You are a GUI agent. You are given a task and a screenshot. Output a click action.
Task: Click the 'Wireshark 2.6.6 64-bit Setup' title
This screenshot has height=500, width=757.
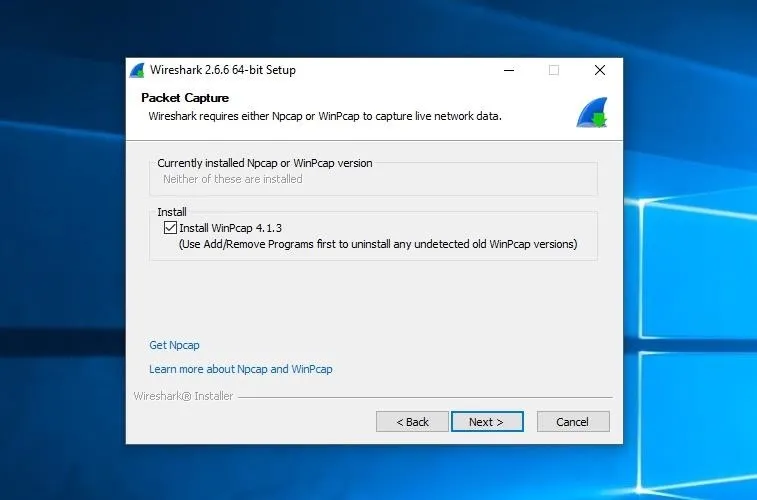[223, 70]
